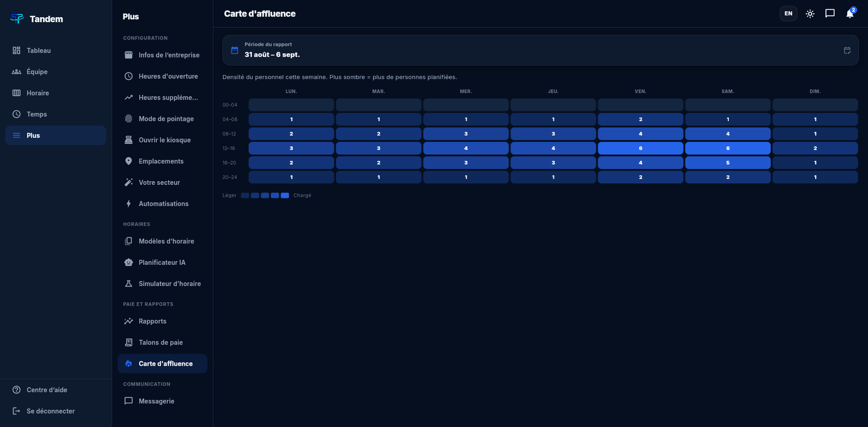The width and height of the screenshot is (868, 427).
Task: Open Modèles d'horaire page
Action: 162,241
